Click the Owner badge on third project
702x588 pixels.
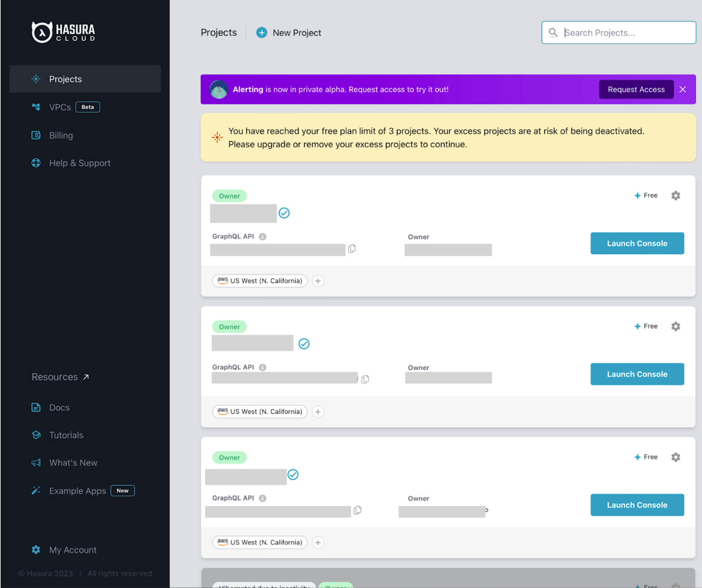click(229, 458)
